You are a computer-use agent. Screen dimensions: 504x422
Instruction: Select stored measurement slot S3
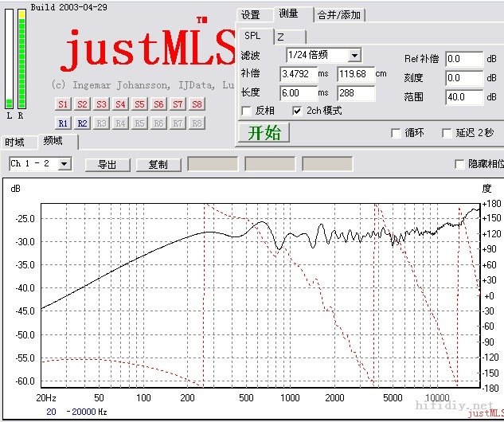(x=101, y=104)
